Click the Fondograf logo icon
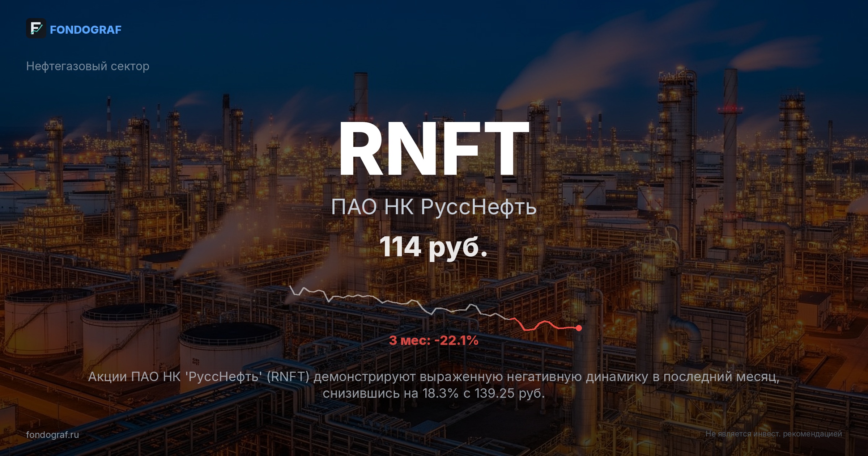Viewport: 868px width, 456px height. point(36,28)
